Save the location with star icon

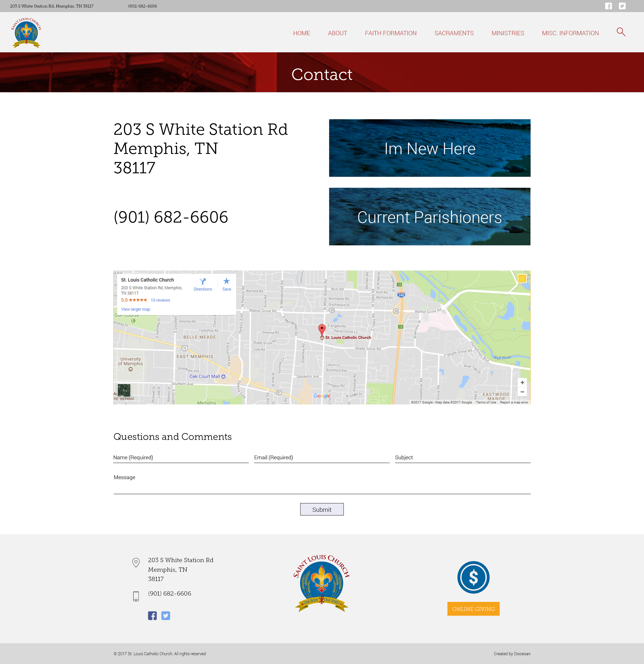pos(226,281)
